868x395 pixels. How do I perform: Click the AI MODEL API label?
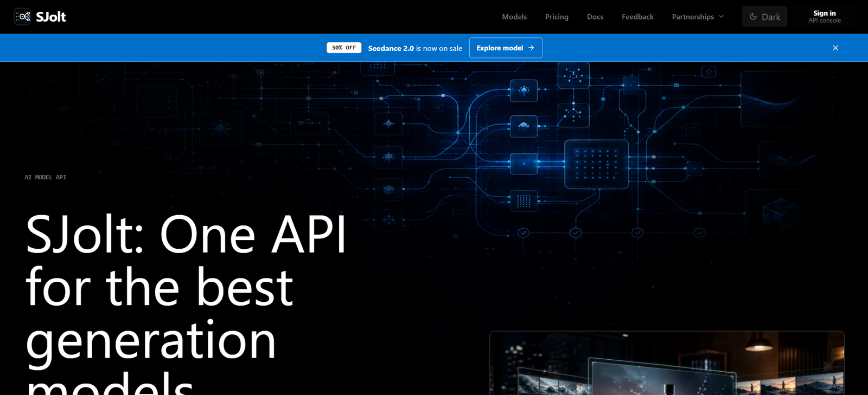click(46, 177)
